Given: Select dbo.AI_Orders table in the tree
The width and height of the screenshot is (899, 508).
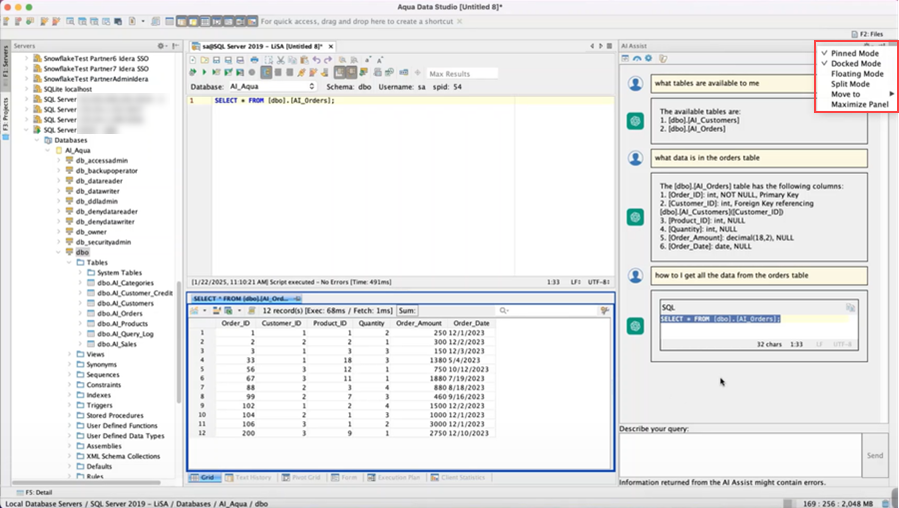Looking at the screenshot, I should click(119, 313).
